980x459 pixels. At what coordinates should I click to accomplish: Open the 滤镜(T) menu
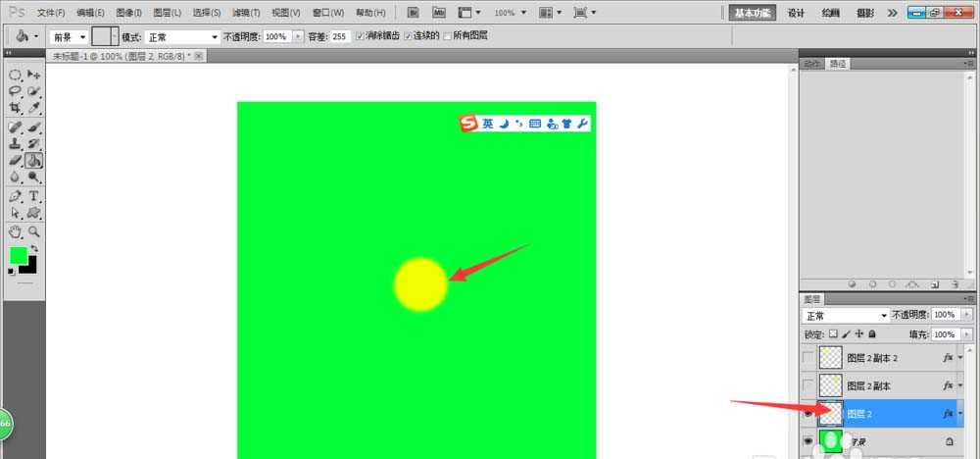247,13
